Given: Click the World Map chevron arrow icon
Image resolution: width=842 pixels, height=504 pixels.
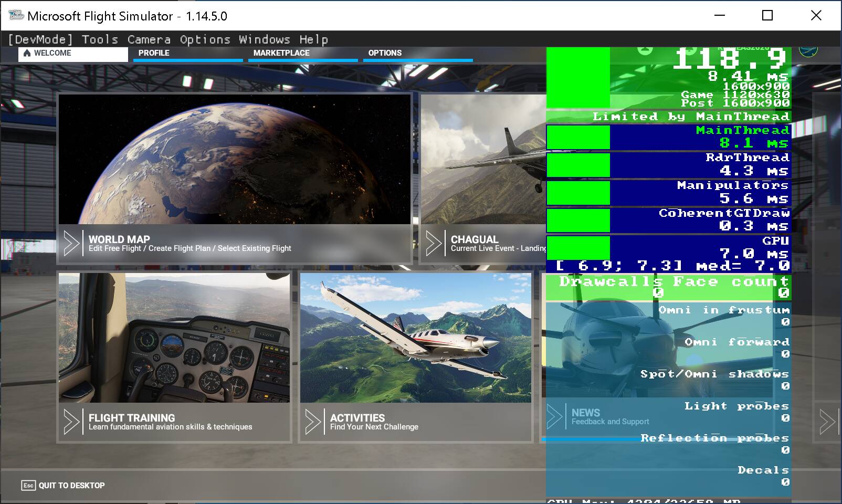Looking at the screenshot, I should [x=71, y=243].
